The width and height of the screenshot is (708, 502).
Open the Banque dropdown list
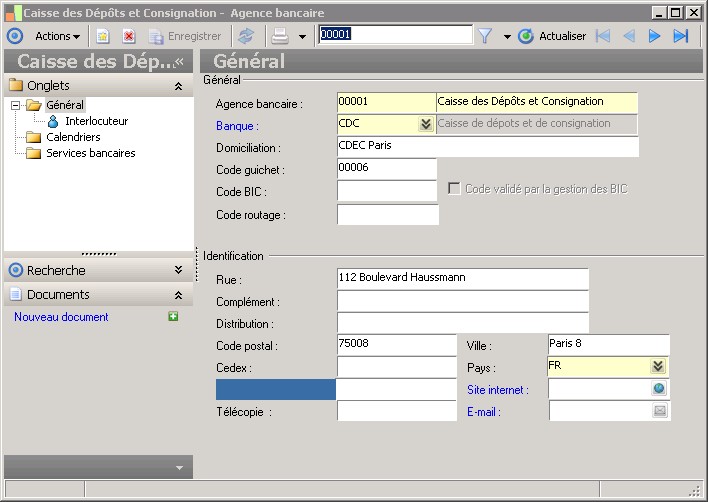pos(426,124)
